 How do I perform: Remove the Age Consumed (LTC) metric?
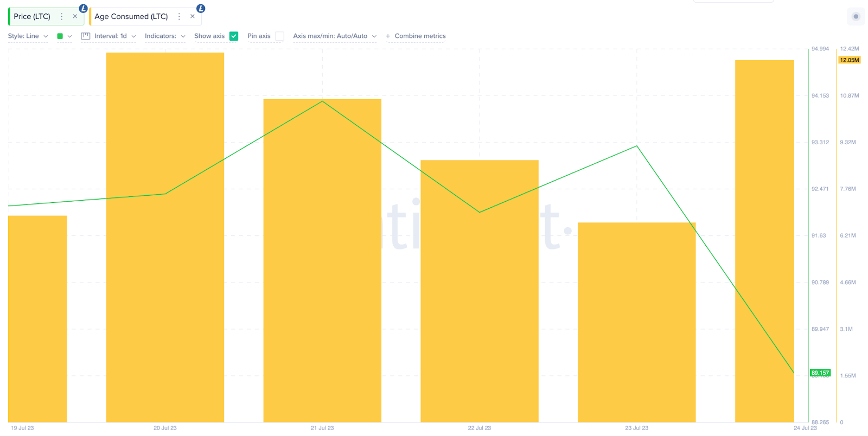point(193,17)
